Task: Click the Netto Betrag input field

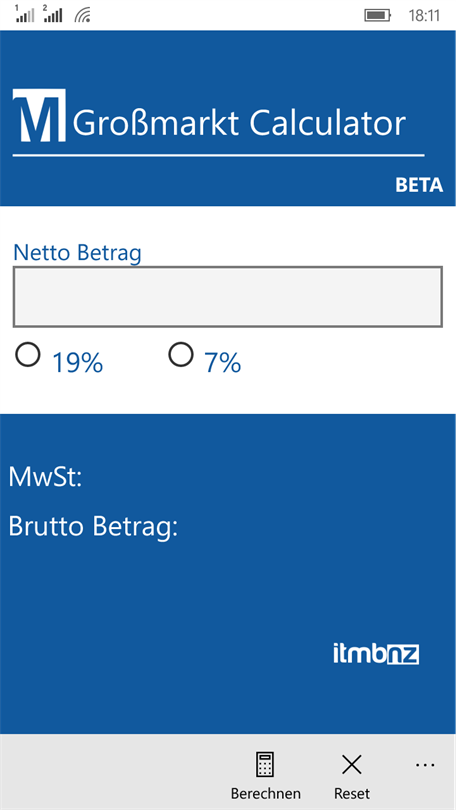Action: coord(228,297)
